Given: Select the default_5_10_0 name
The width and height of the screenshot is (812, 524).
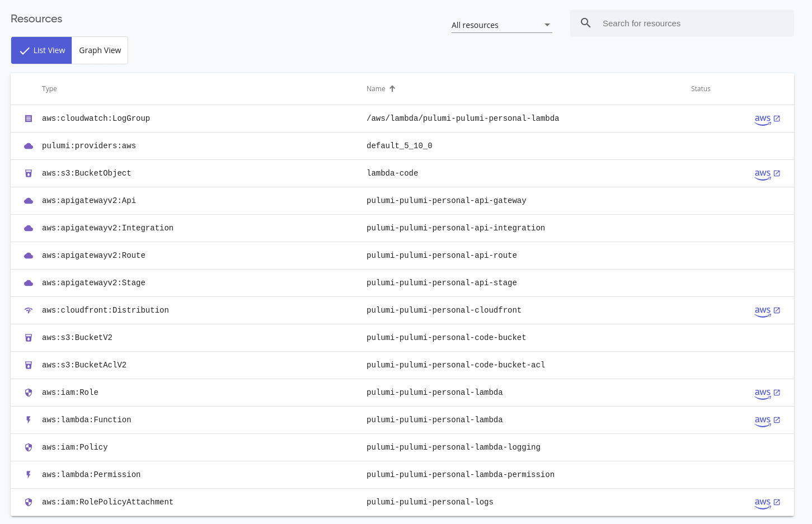Looking at the screenshot, I should [x=400, y=146].
